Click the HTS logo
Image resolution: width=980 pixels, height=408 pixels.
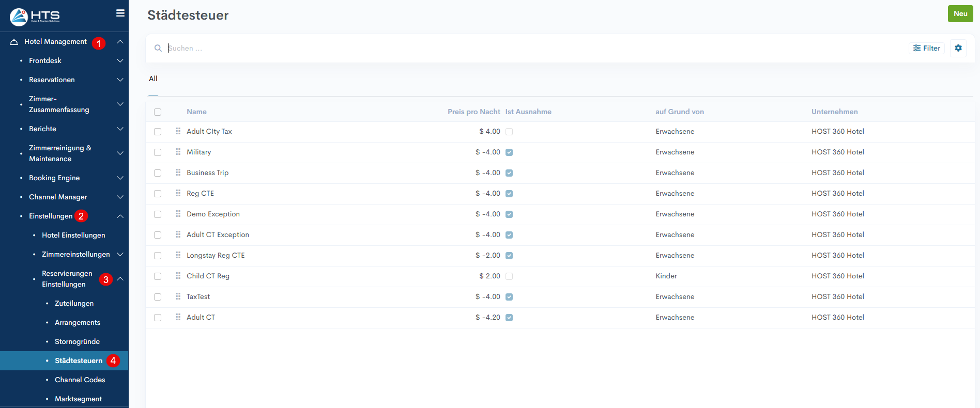pyautogui.click(x=35, y=17)
